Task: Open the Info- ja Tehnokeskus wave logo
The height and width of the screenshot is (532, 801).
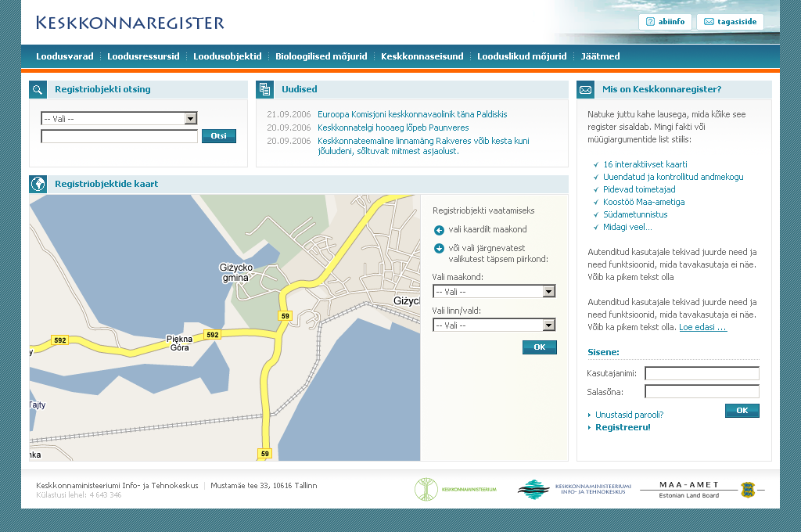Action: [x=574, y=489]
